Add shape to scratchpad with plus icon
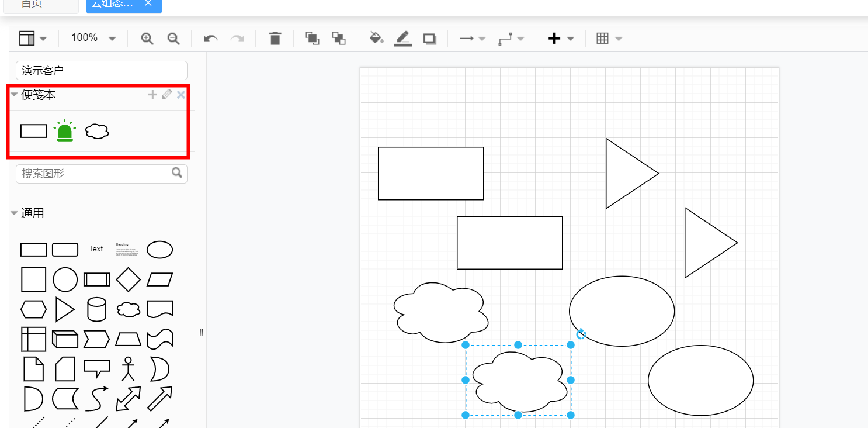Viewport: 868px width, 428px height. (x=152, y=95)
